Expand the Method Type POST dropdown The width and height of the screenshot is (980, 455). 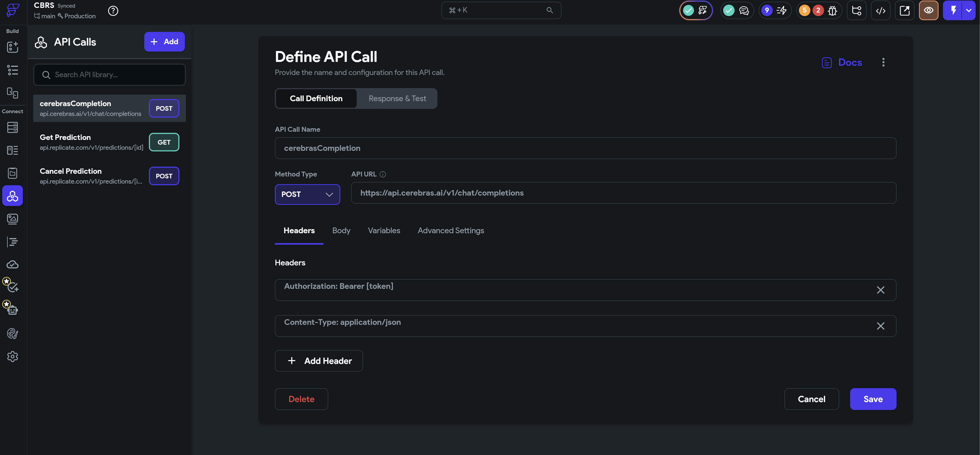click(x=307, y=194)
